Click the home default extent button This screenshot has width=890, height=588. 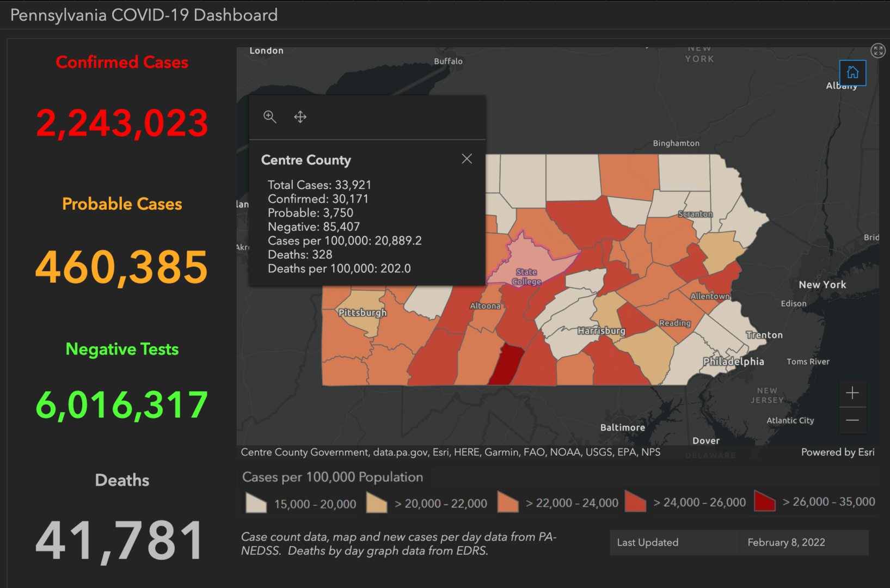(852, 72)
